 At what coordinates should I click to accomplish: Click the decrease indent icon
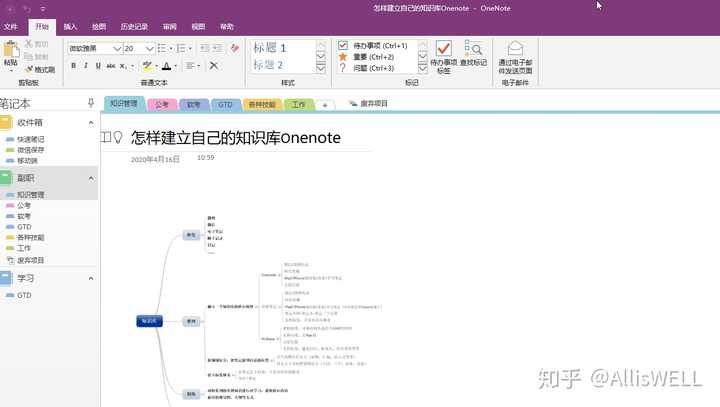[x=205, y=48]
